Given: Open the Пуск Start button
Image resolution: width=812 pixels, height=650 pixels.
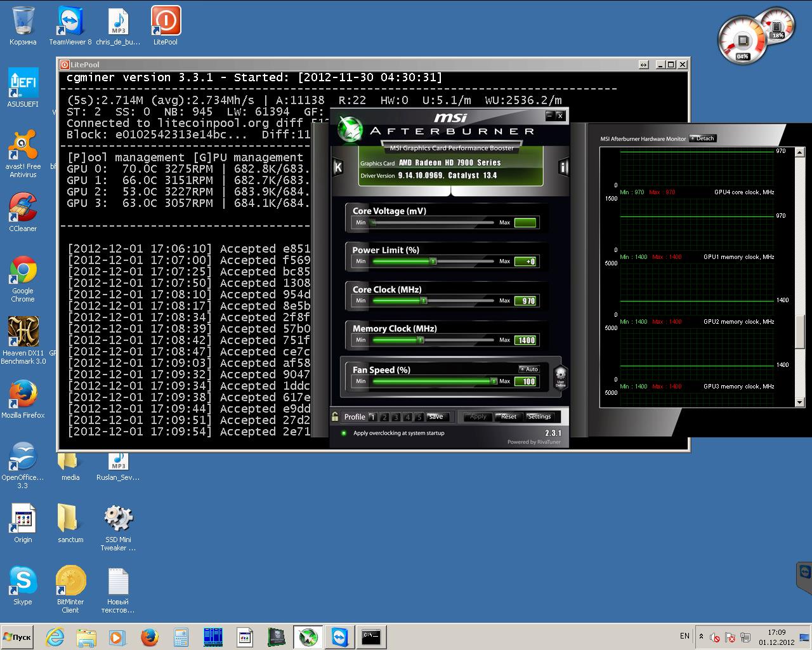Looking at the screenshot, I should click(17, 637).
